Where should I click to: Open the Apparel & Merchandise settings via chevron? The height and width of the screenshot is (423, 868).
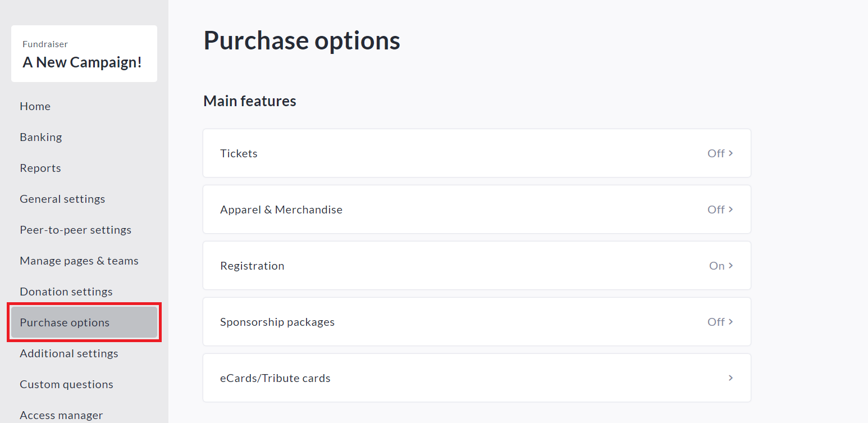point(730,209)
